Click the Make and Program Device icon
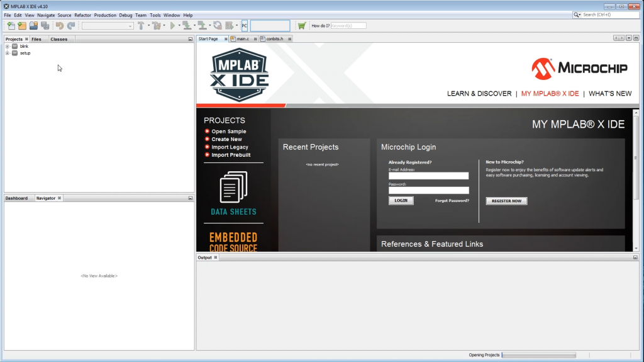644x362 pixels. (187, 26)
